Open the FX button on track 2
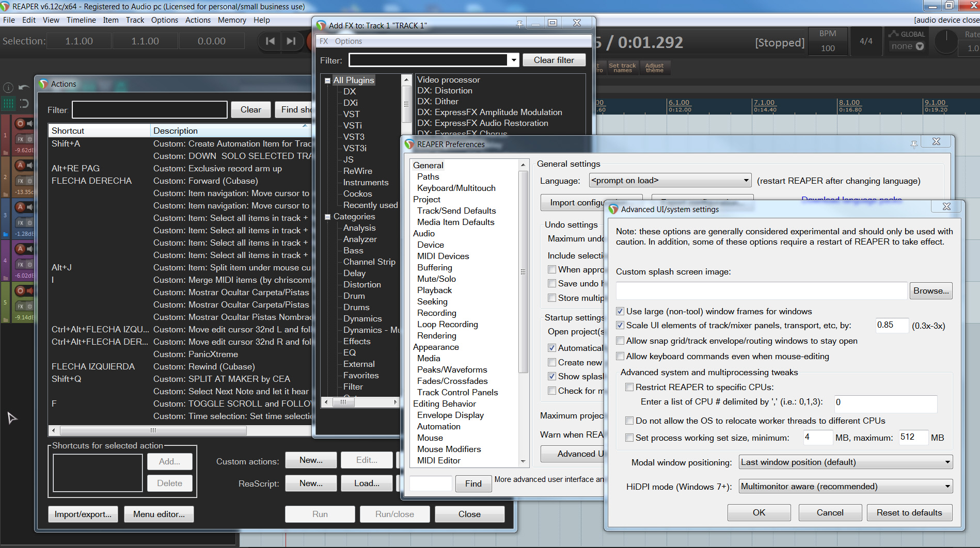980x548 pixels. click(20, 181)
